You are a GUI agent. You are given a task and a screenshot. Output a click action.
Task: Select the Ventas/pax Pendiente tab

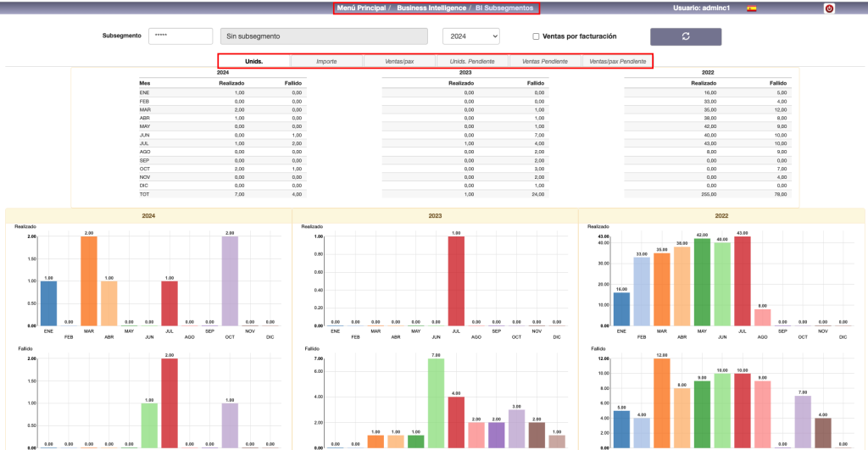coord(617,61)
